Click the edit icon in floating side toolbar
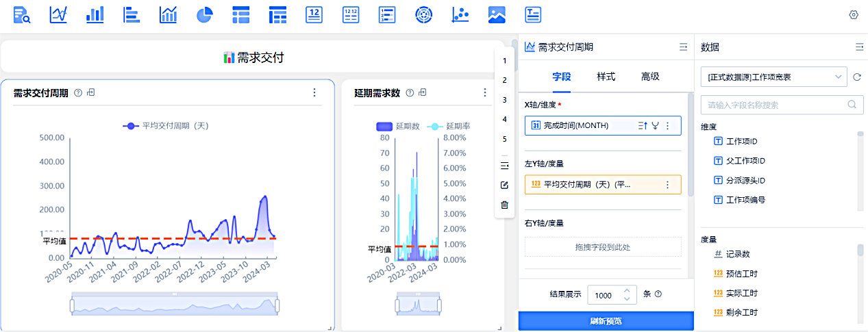868x332 pixels. [x=505, y=185]
